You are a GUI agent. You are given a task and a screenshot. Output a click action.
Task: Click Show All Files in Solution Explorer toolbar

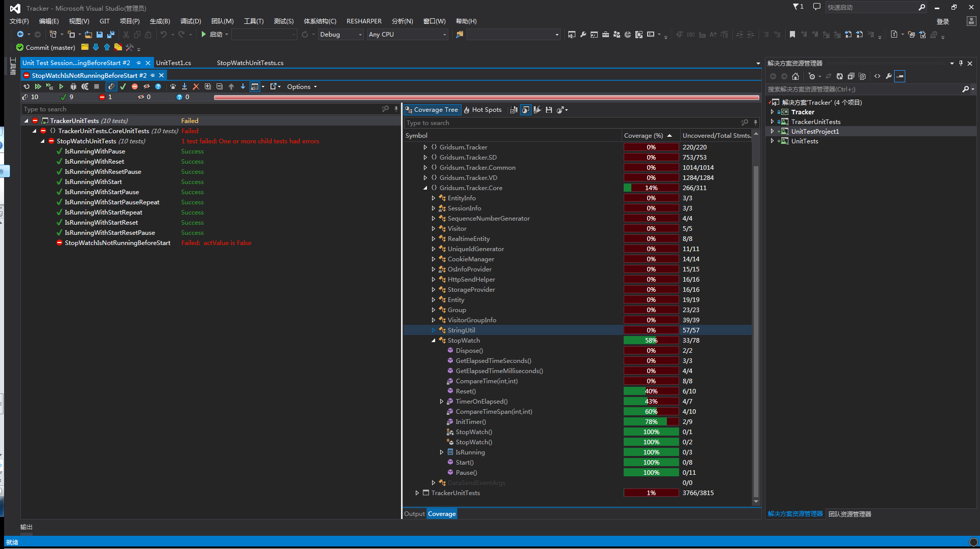[x=862, y=76]
